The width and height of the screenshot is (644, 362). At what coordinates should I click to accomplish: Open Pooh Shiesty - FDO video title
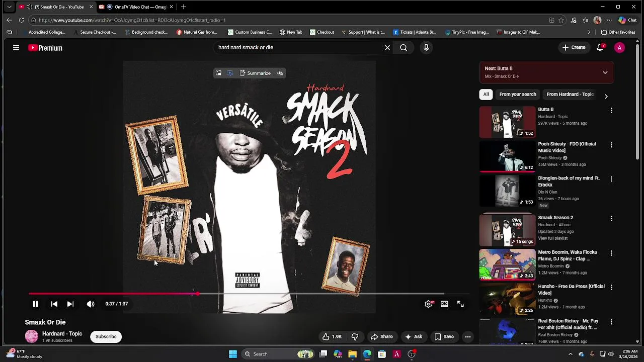pyautogui.click(x=567, y=147)
